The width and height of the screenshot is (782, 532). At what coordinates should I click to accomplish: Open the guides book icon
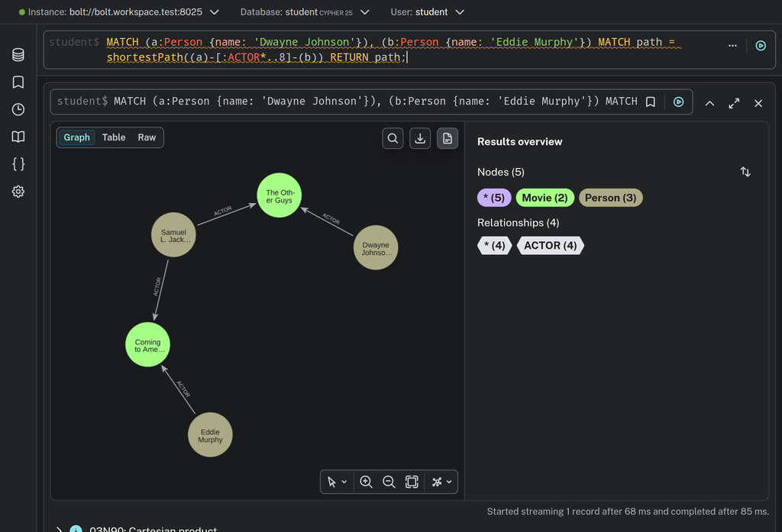coord(18,137)
